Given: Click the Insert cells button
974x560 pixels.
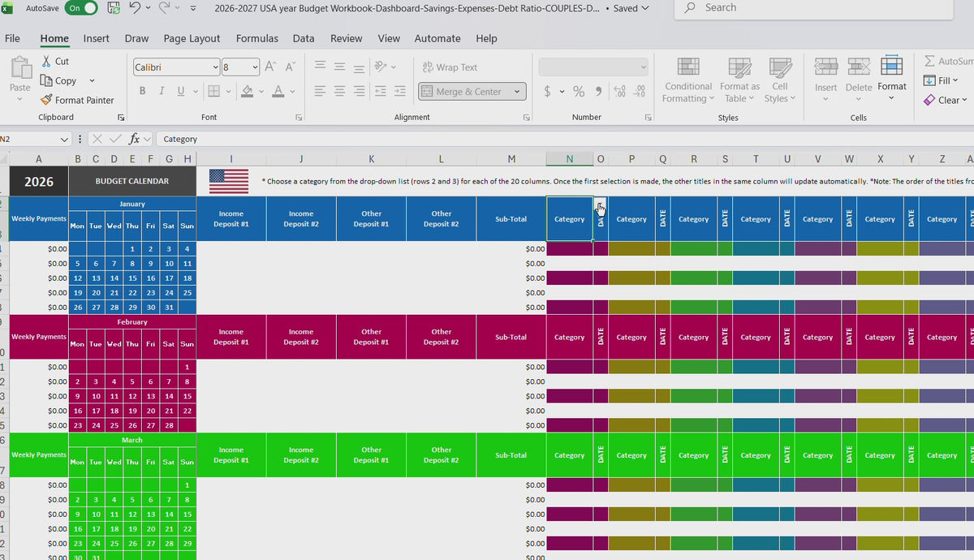Looking at the screenshot, I should point(825,80).
